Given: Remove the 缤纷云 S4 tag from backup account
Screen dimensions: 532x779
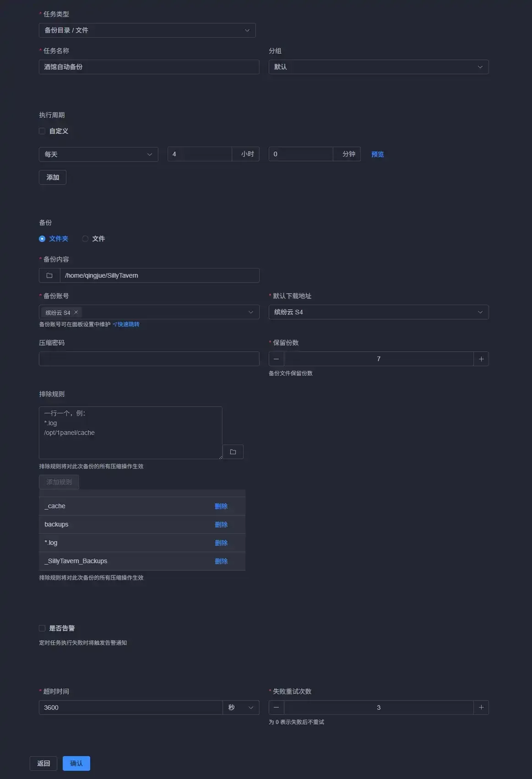Looking at the screenshot, I should (x=76, y=312).
